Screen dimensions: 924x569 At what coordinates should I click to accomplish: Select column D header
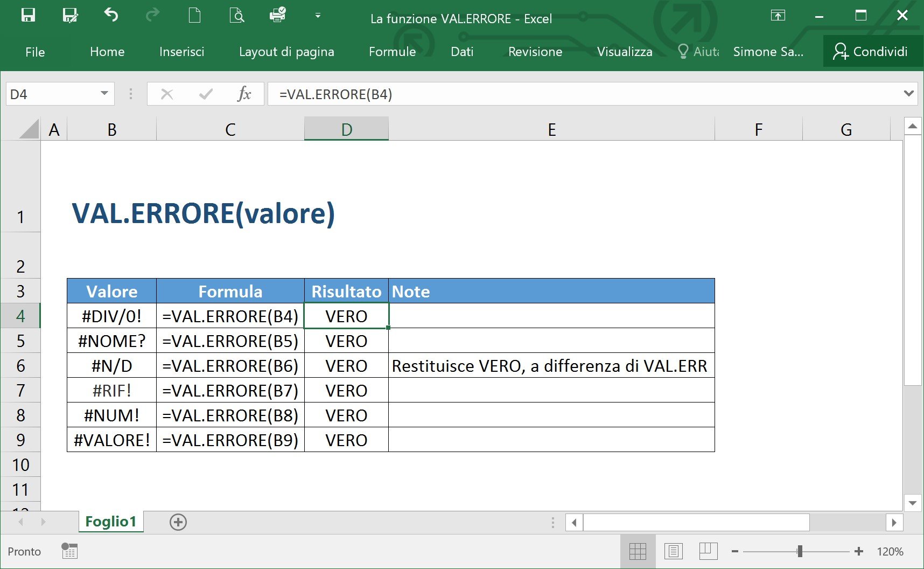(346, 129)
